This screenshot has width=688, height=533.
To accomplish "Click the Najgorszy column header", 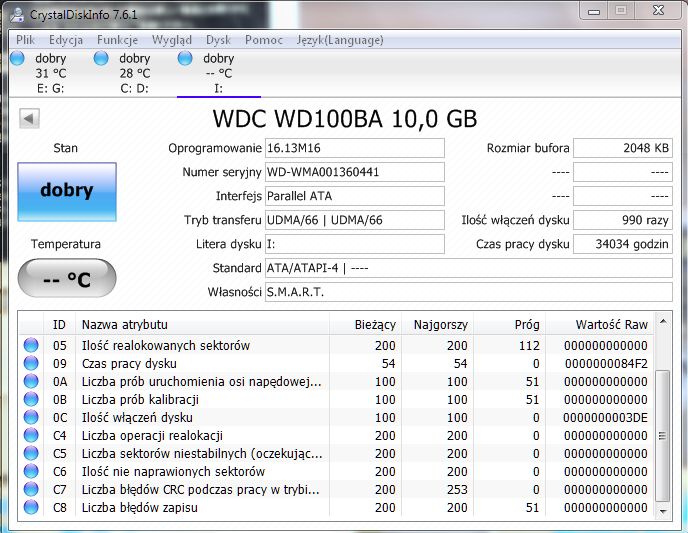I will tap(437, 325).
